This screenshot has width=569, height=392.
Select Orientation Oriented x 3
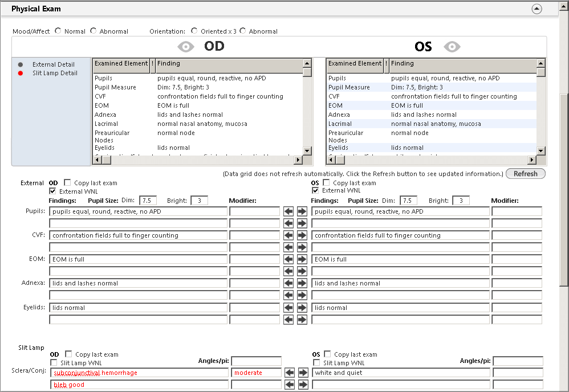[x=194, y=31]
